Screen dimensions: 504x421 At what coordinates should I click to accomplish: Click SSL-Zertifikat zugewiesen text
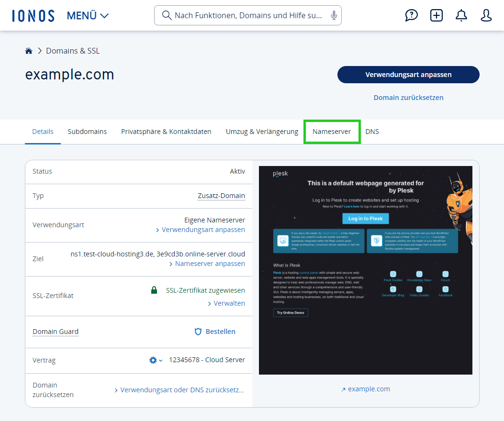tap(205, 290)
